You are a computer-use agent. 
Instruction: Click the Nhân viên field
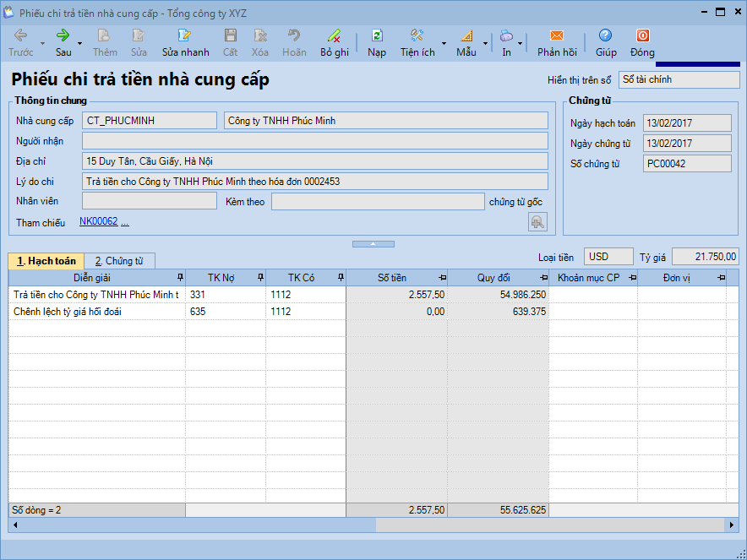(150, 201)
